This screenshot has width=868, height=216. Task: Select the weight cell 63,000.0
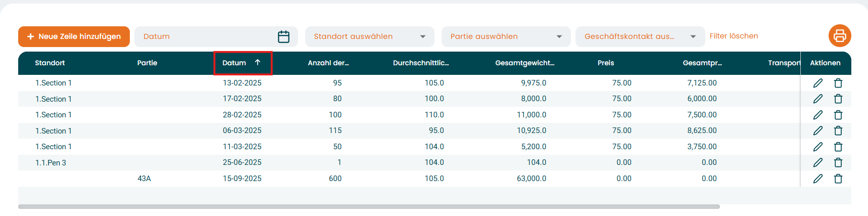532,179
